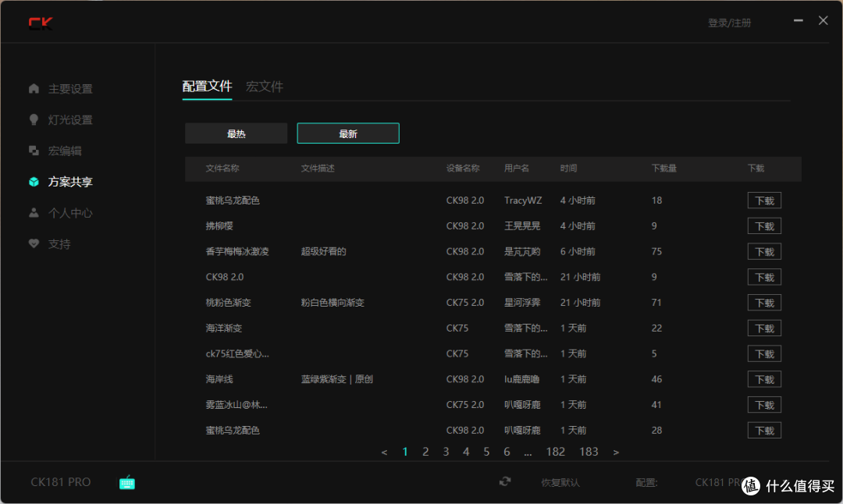Download the 拂柳樱 profile
Image resolution: width=843 pixels, height=504 pixels.
764,226
